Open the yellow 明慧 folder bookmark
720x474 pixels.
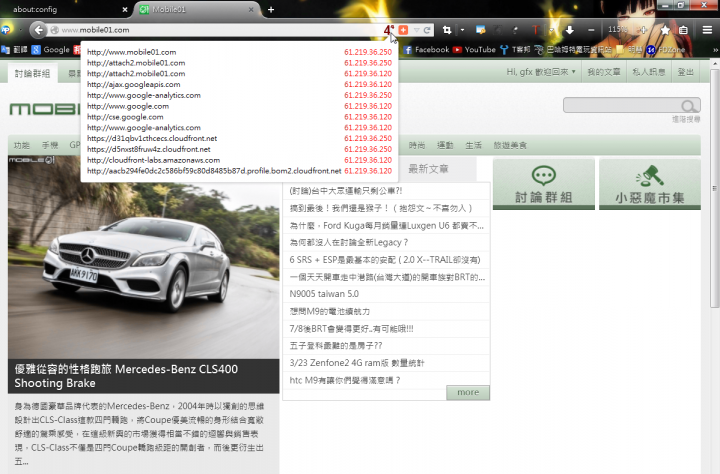tap(630, 50)
